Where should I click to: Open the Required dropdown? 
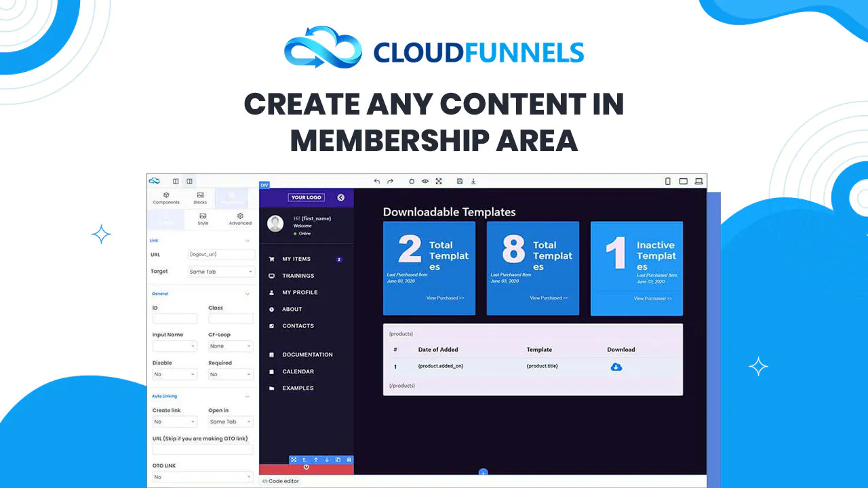pyautogui.click(x=231, y=374)
